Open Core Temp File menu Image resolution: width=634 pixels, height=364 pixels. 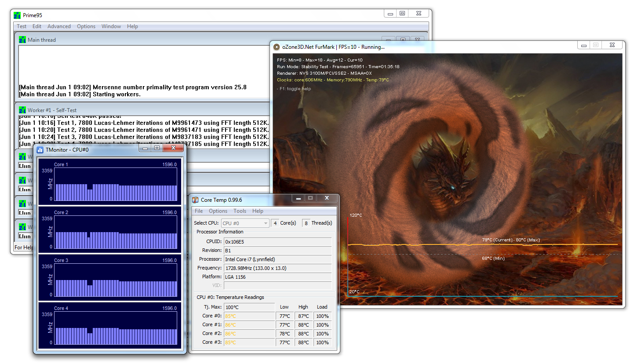click(199, 211)
